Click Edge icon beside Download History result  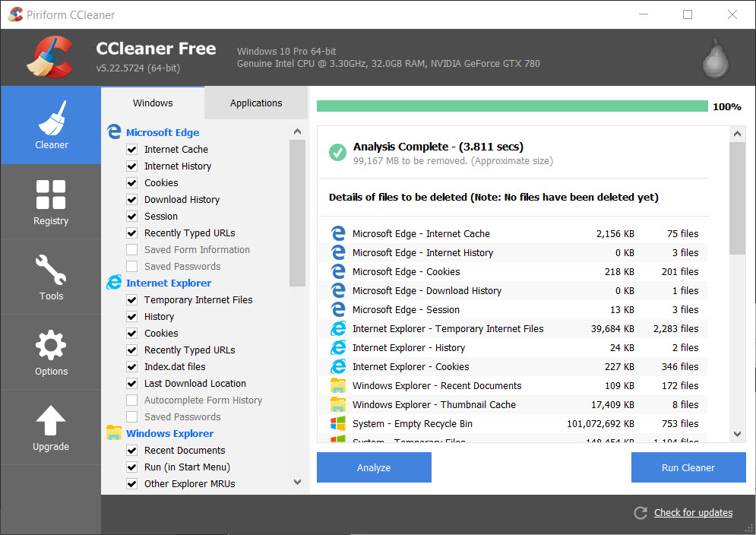[x=338, y=290]
